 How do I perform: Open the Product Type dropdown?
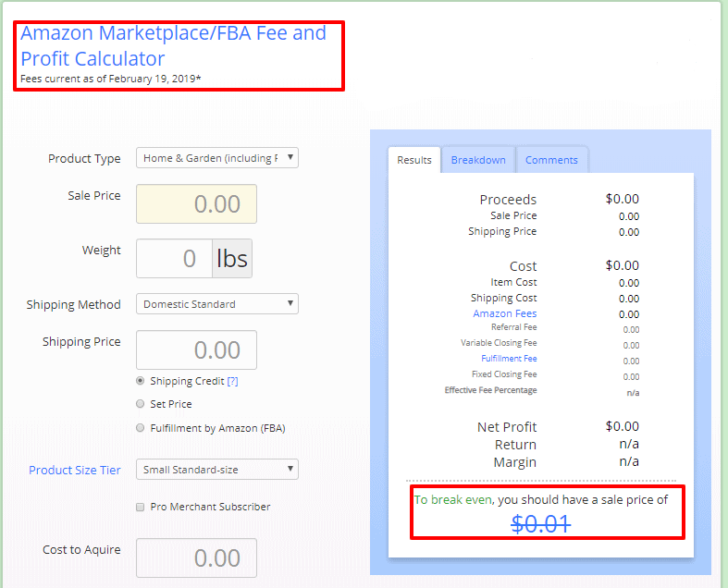[216, 158]
